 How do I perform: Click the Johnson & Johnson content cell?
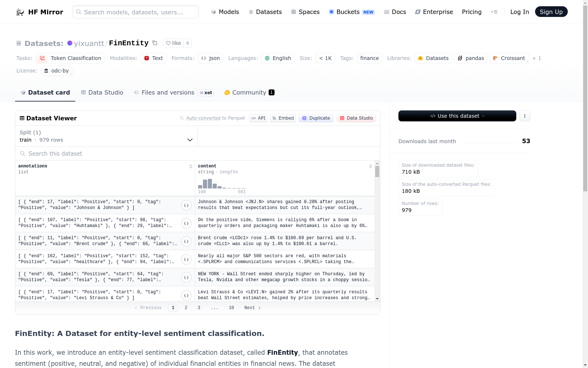[x=285, y=205]
